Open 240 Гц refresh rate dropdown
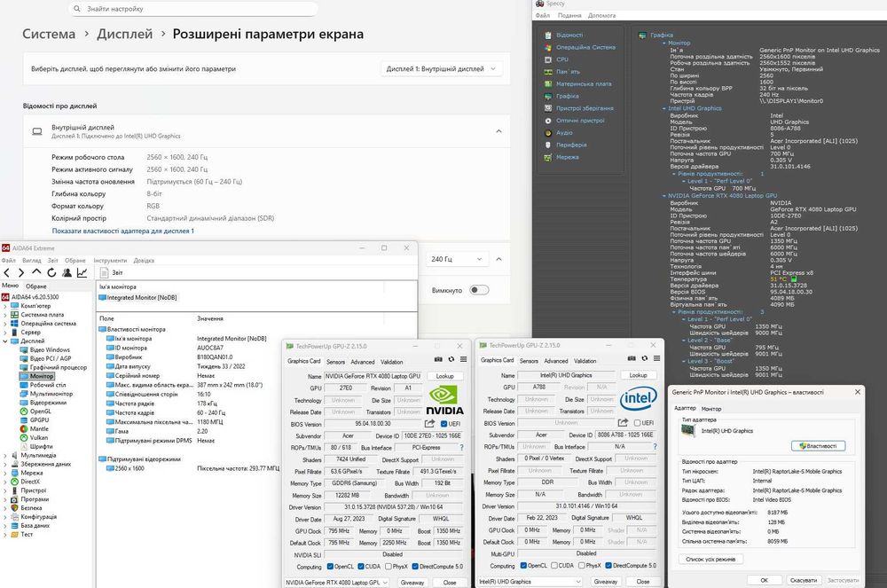The height and width of the screenshot is (588, 887). click(x=457, y=259)
